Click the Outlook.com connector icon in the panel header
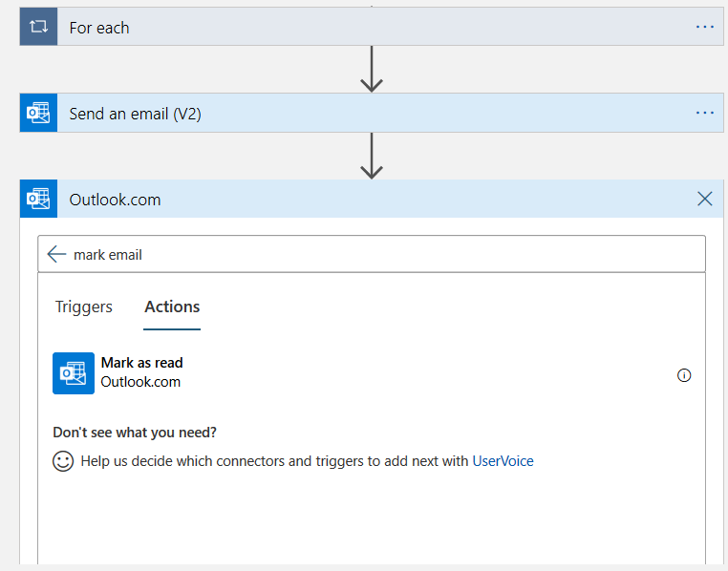Screen dimensions: 728x571 tap(38, 199)
